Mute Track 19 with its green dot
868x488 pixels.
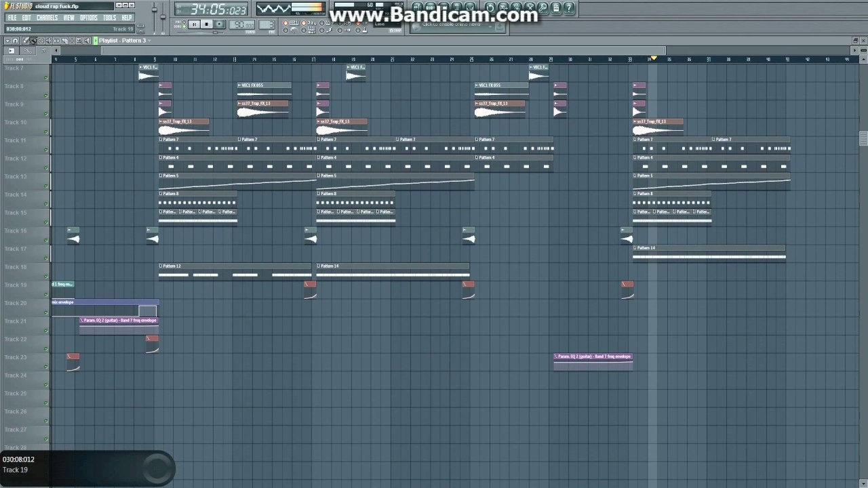46,295
